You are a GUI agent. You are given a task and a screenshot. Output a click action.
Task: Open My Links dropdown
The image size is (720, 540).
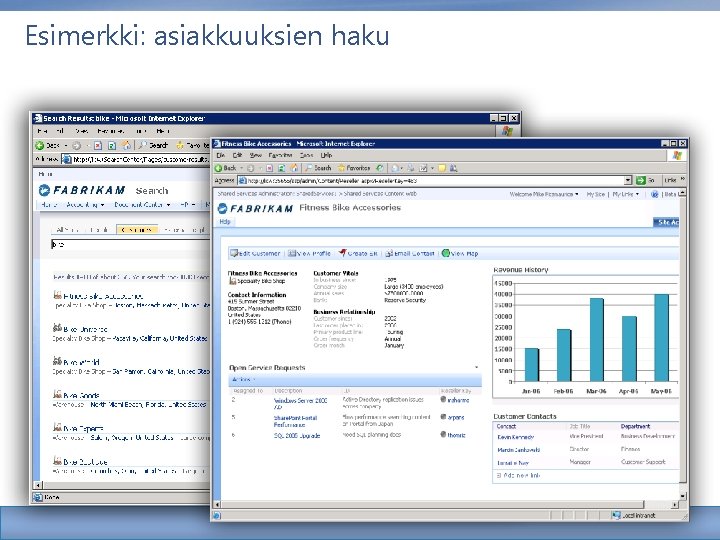[x=625, y=194]
